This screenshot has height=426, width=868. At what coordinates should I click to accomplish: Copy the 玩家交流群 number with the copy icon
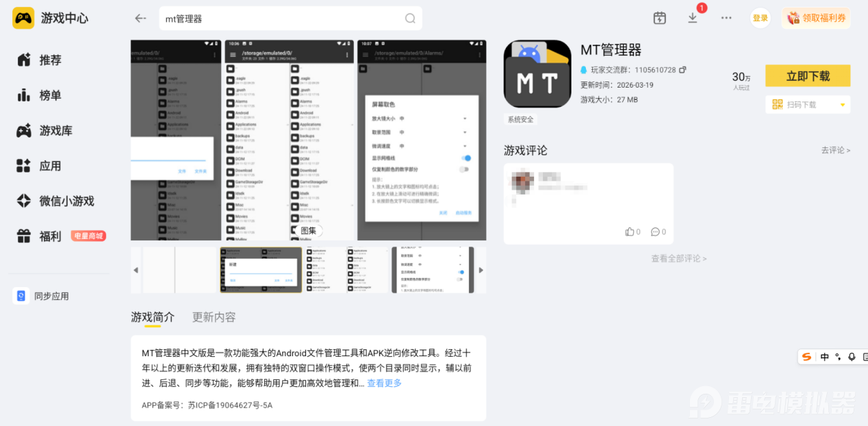pos(682,70)
